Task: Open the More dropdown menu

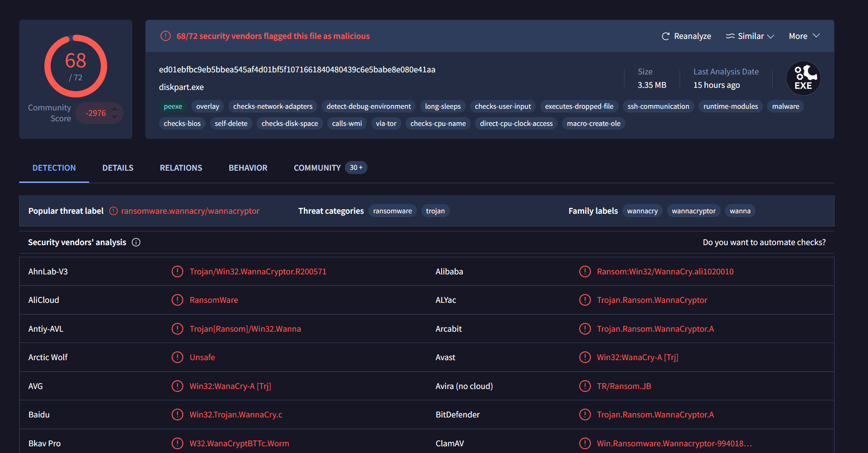Action: [804, 36]
